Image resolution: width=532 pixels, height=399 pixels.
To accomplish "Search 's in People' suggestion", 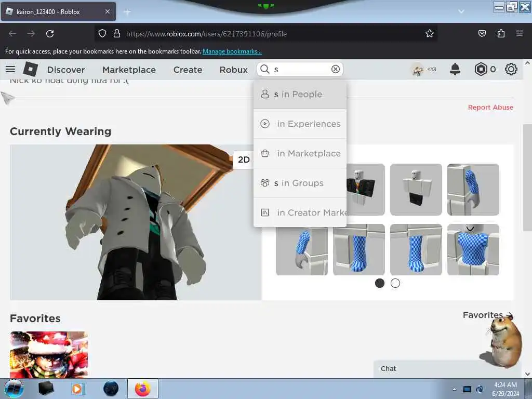I will [300, 95].
